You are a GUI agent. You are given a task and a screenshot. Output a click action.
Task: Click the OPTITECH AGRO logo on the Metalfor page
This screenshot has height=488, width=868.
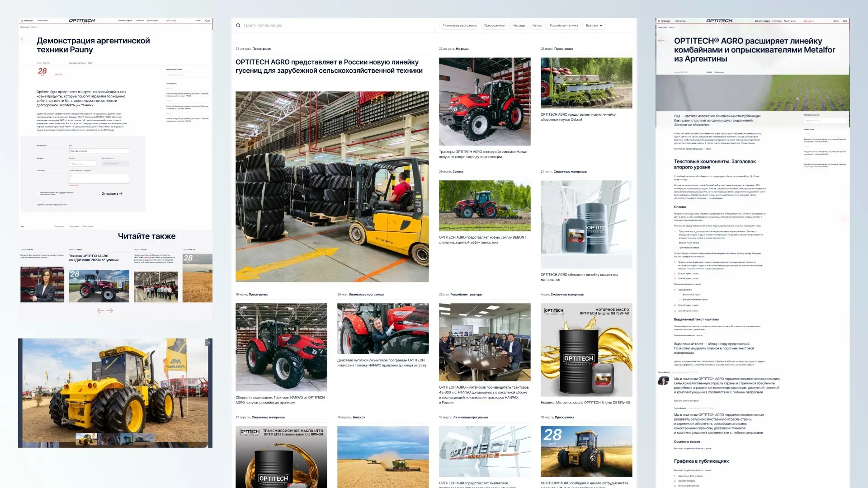pos(719,21)
